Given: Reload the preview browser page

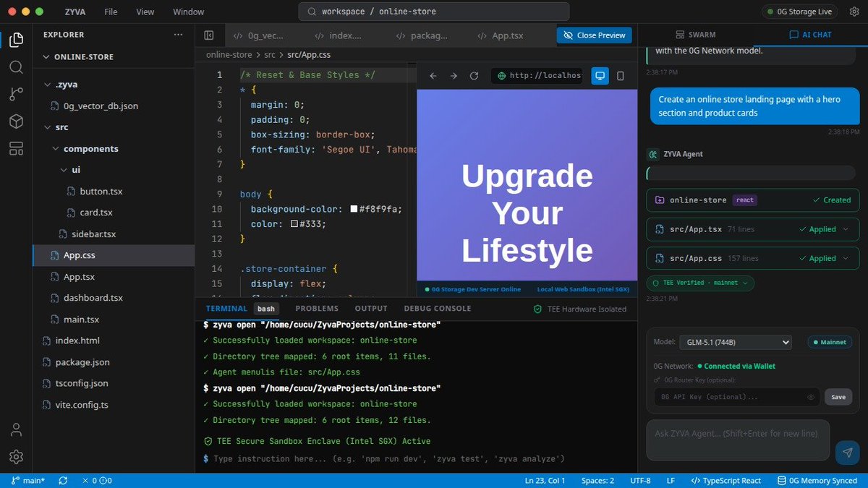Looking at the screenshot, I should (x=474, y=76).
